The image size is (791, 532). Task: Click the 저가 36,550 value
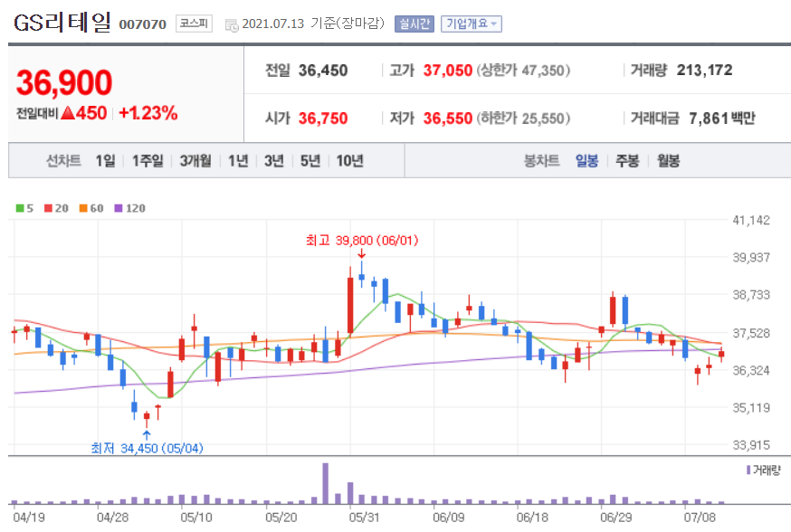pyautogui.click(x=447, y=118)
